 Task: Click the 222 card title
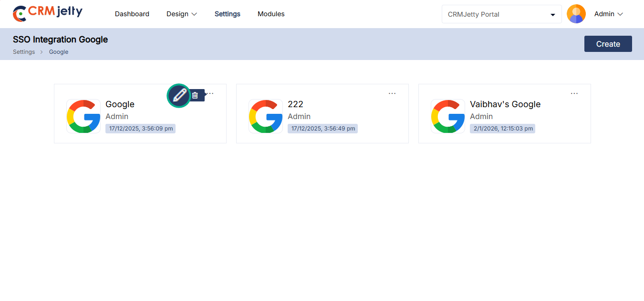[295, 104]
